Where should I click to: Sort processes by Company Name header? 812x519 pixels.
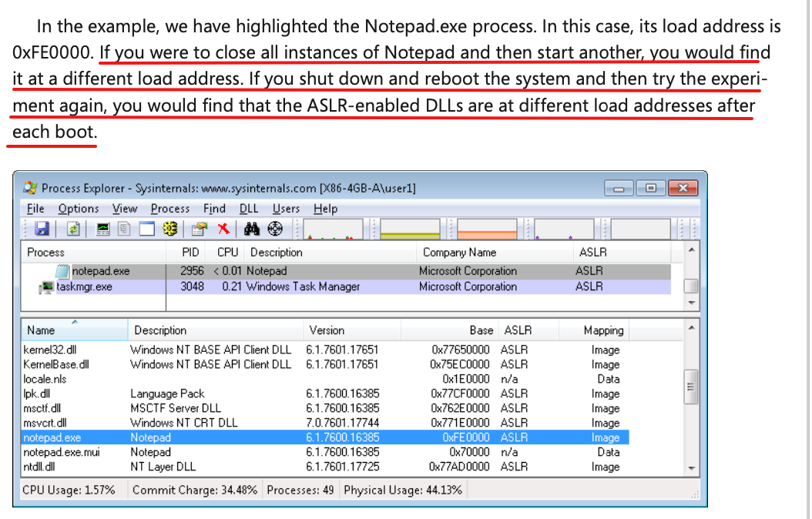(x=495, y=253)
